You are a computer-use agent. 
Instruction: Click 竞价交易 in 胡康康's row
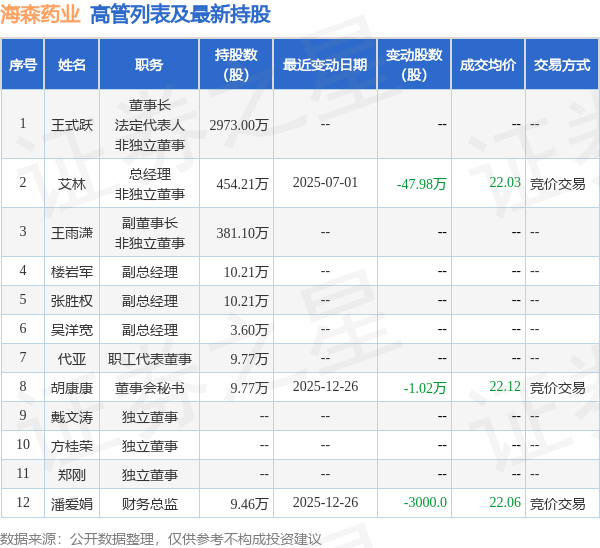pyautogui.click(x=558, y=388)
